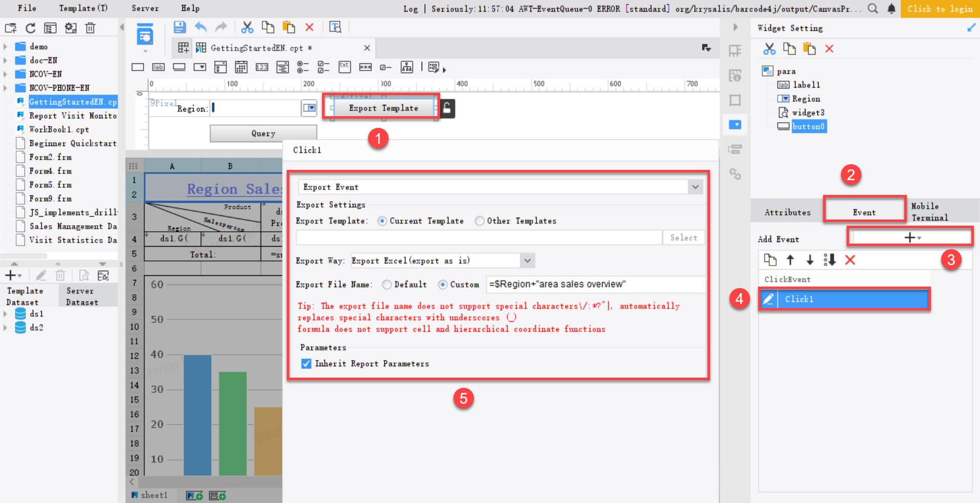This screenshot has width=980, height=503.
Task: Choose Default export file name option
Action: tap(387, 285)
